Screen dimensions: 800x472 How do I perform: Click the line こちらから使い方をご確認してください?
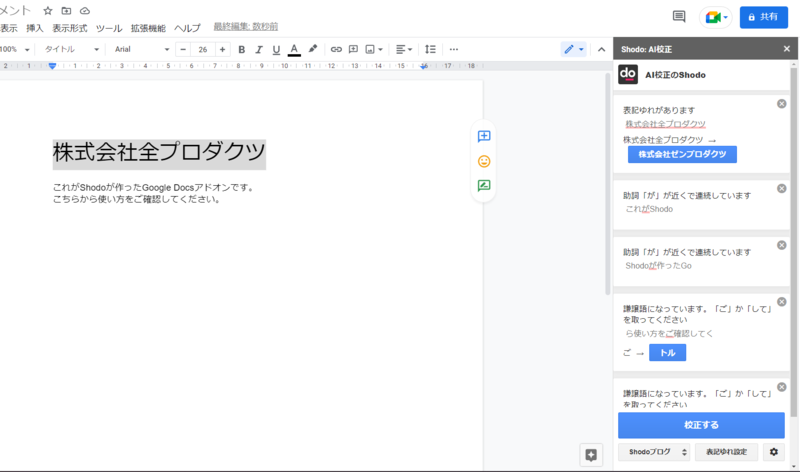point(138,200)
